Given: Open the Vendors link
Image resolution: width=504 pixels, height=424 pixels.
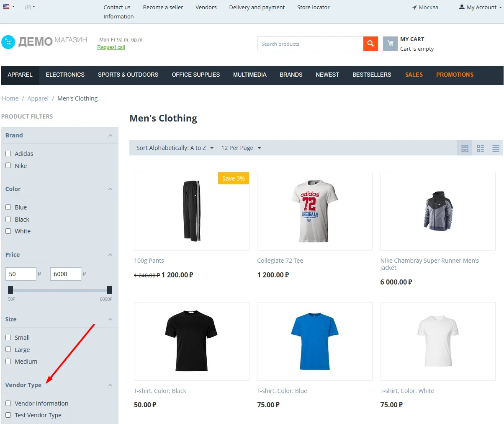Looking at the screenshot, I should click(206, 7).
